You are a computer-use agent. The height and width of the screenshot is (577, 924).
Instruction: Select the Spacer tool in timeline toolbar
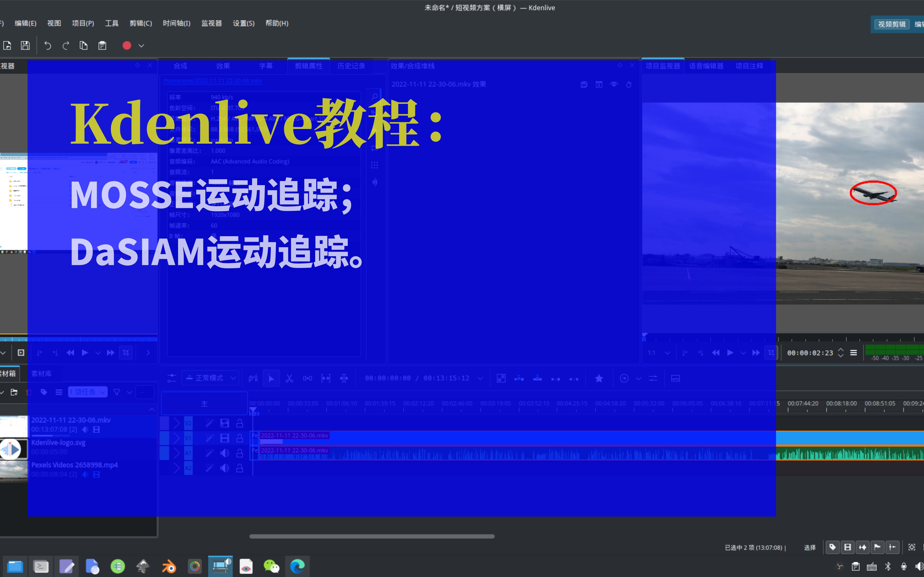coord(307,378)
